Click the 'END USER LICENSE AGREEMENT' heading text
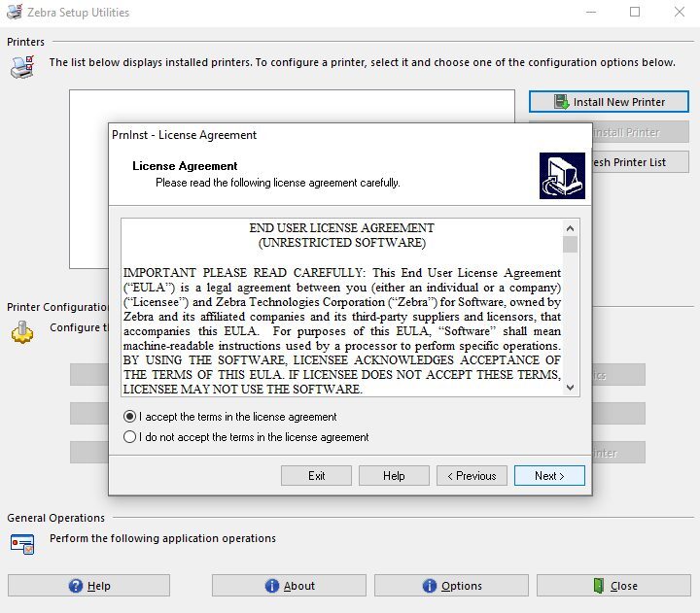This screenshot has height=613, width=700. (341, 228)
